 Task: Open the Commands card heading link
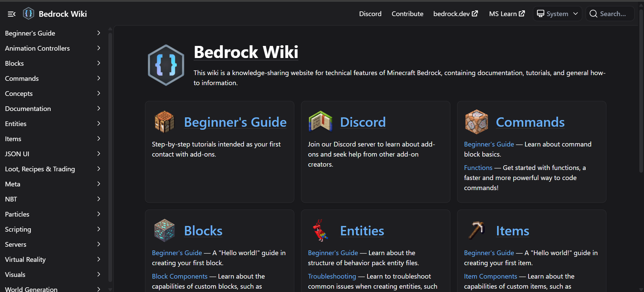coord(530,122)
